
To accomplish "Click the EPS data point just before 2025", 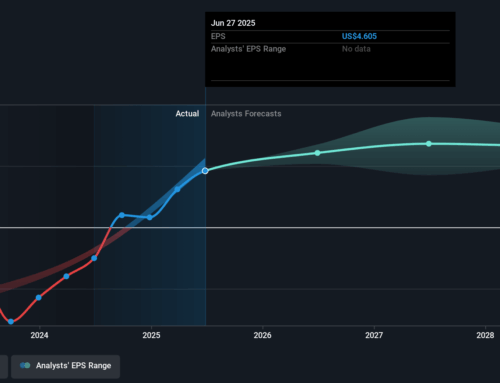I will pyautogui.click(x=150, y=217).
